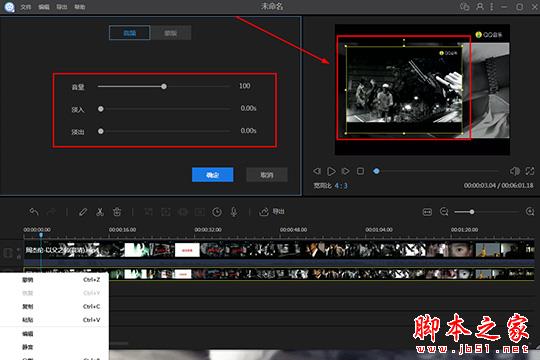540x360 pixels.
Task: Select the video overlay in preview window
Action: tap(404, 90)
